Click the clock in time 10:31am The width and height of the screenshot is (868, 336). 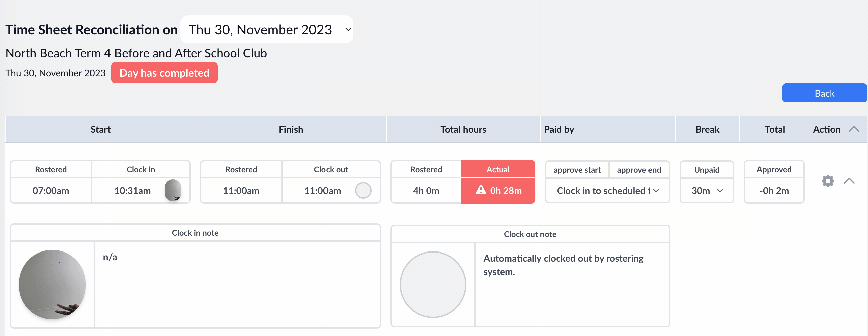click(x=132, y=191)
